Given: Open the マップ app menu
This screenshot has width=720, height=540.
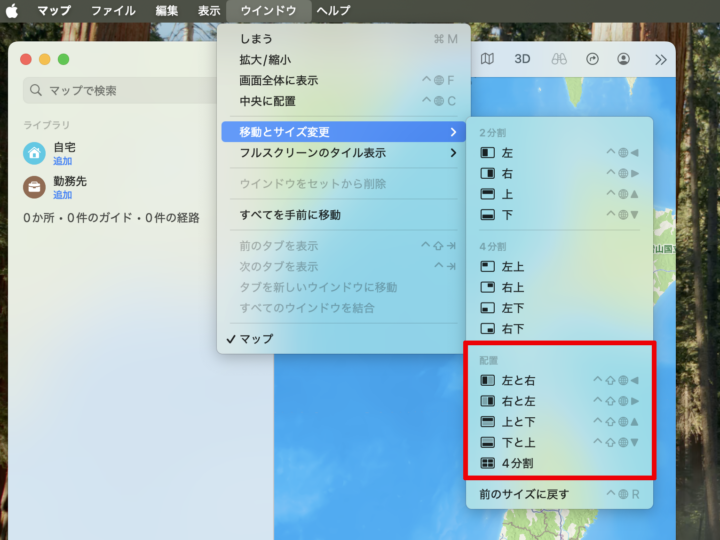Looking at the screenshot, I should pyautogui.click(x=54, y=10).
